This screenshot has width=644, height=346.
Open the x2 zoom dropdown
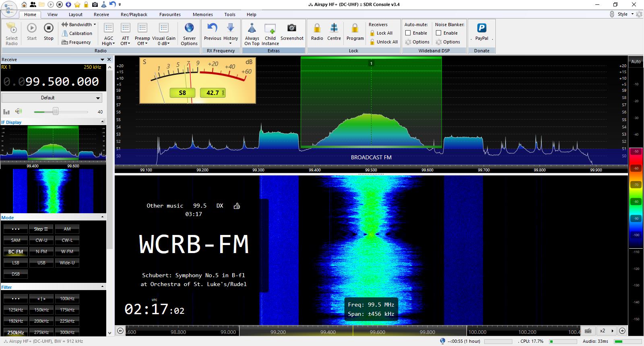point(606,331)
